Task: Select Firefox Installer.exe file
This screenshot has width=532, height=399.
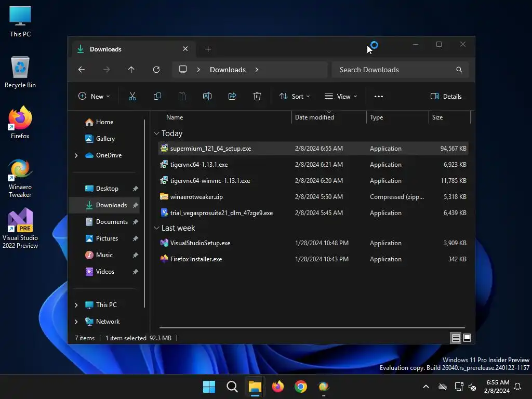Action: pos(313,259)
